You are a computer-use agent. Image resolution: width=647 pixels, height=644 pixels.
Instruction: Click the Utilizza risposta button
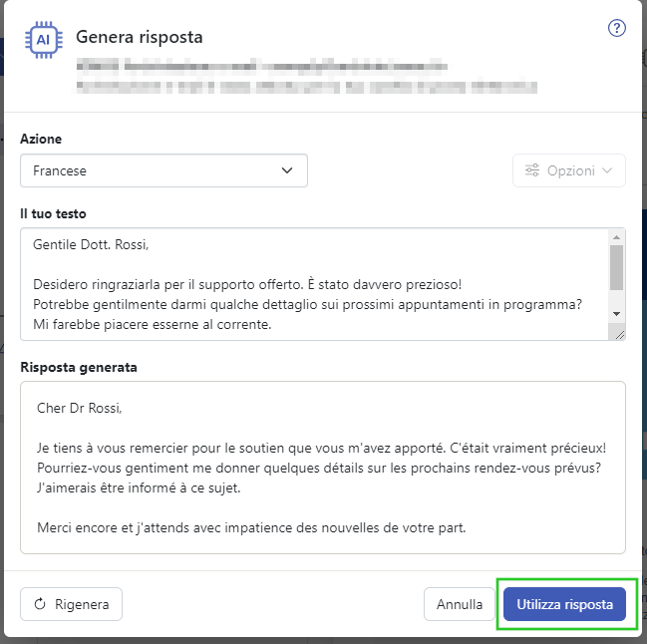[564, 604]
